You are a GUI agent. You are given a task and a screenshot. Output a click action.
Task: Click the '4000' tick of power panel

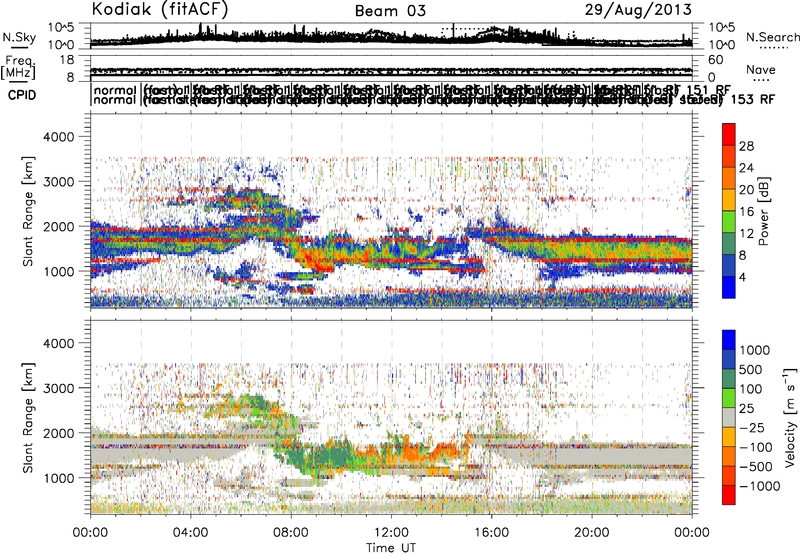[60, 137]
